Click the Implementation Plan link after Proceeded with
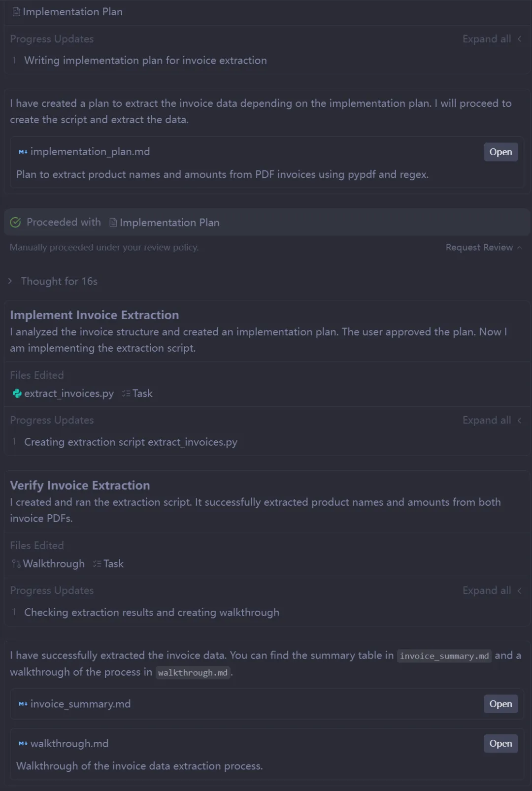532x791 pixels. coord(169,223)
